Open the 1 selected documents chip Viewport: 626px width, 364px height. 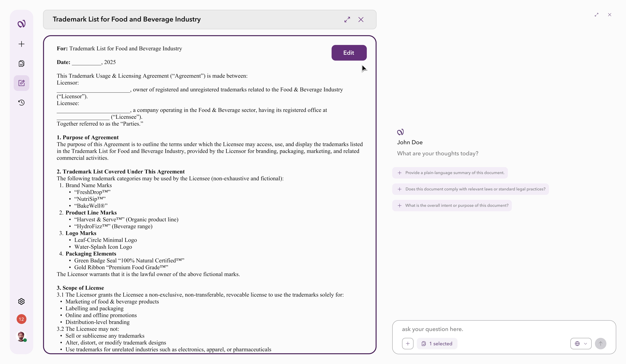(x=437, y=344)
